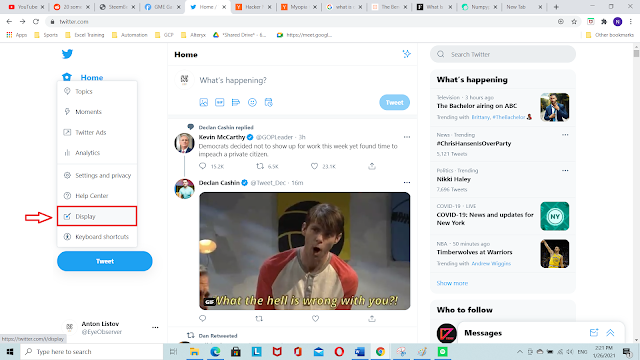Open the top tweets sparkle icon

point(406,54)
